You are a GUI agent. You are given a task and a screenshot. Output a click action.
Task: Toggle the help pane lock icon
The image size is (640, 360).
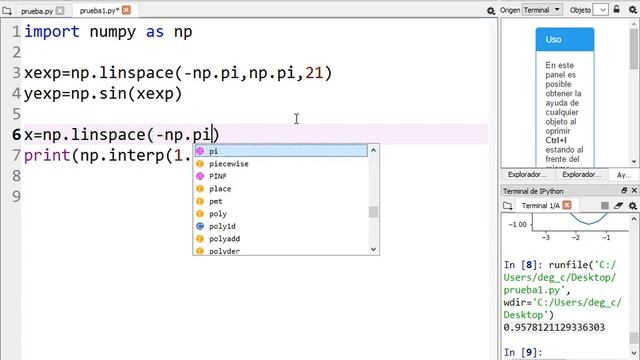click(x=617, y=9)
